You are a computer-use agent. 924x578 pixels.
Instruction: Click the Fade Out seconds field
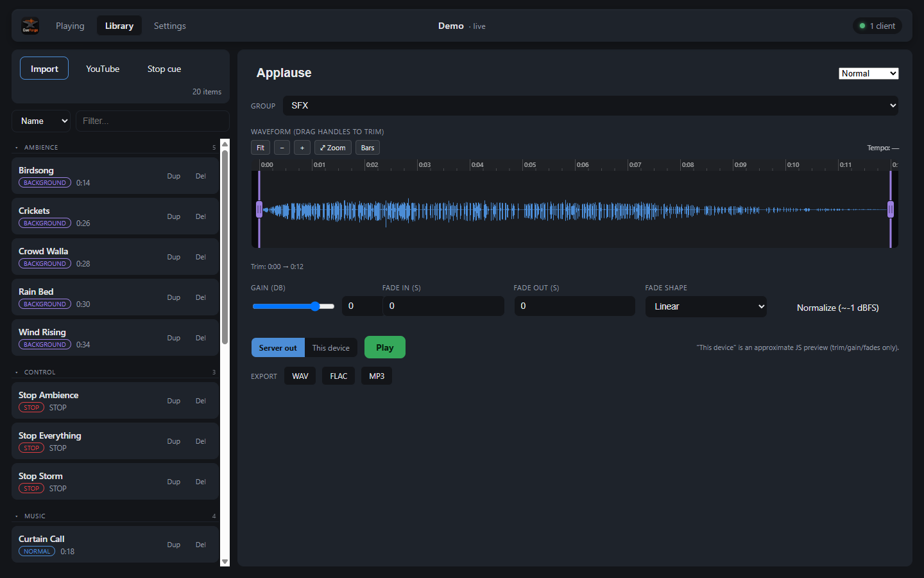point(574,306)
